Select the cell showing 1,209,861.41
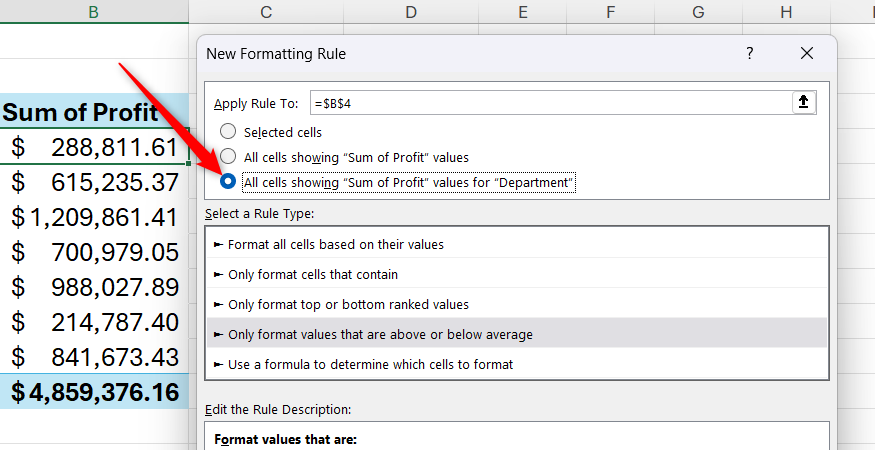Screen dimensions: 875x450 click(x=94, y=217)
